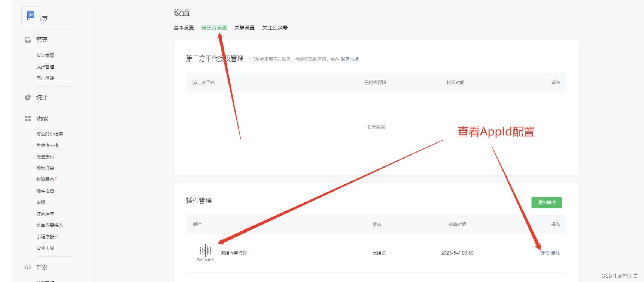This screenshot has width=644, height=282.
Task: Click the 设置 page title
Action: coord(182,13)
